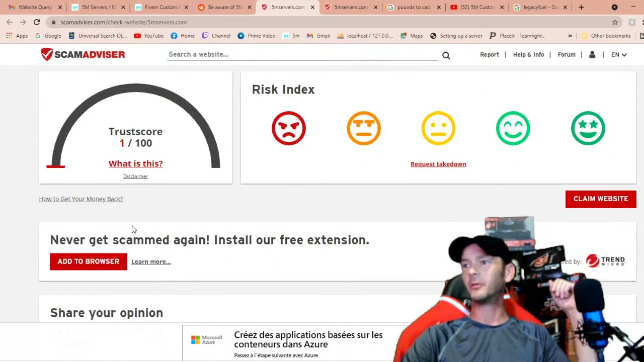The image size is (644, 362).
Task: Click the Request takedown link
Action: (438, 164)
